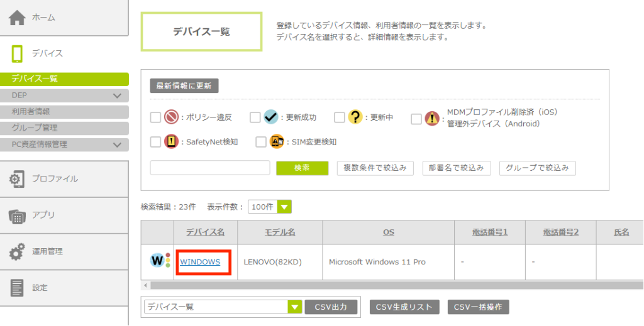
Task: Sort by 電話番号1 column header
Action: (490, 232)
